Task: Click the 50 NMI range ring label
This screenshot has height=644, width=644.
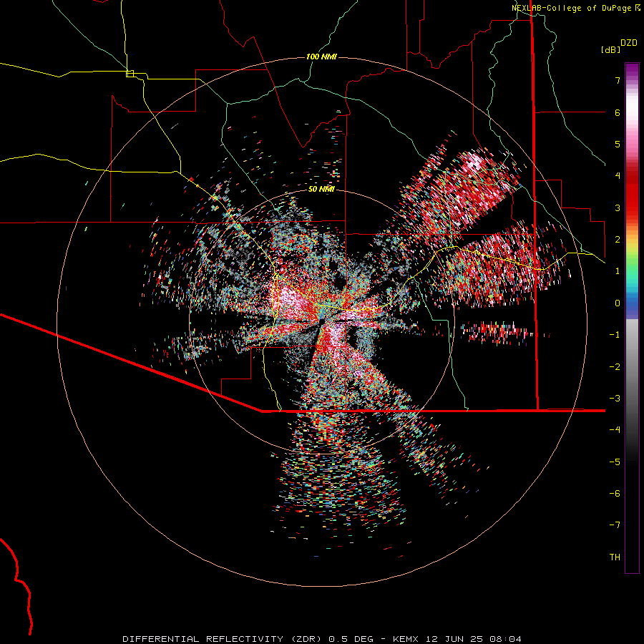Action: coord(321,190)
